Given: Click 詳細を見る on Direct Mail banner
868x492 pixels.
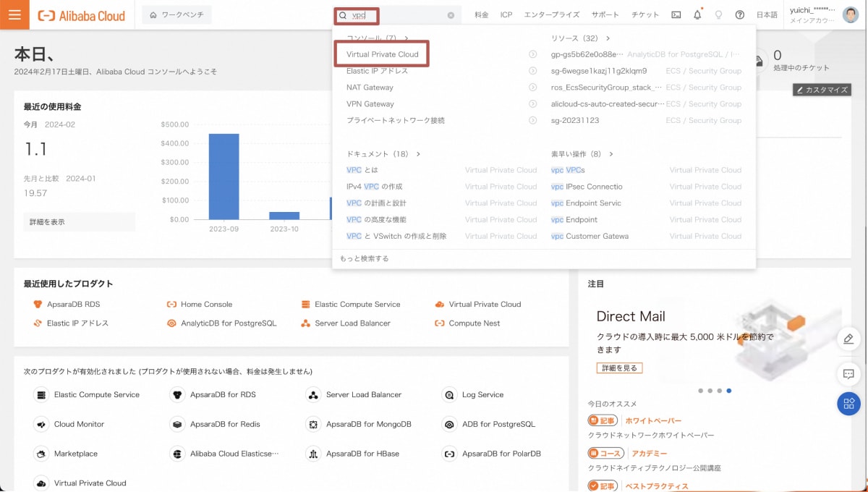Looking at the screenshot, I should click(x=620, y=368).
